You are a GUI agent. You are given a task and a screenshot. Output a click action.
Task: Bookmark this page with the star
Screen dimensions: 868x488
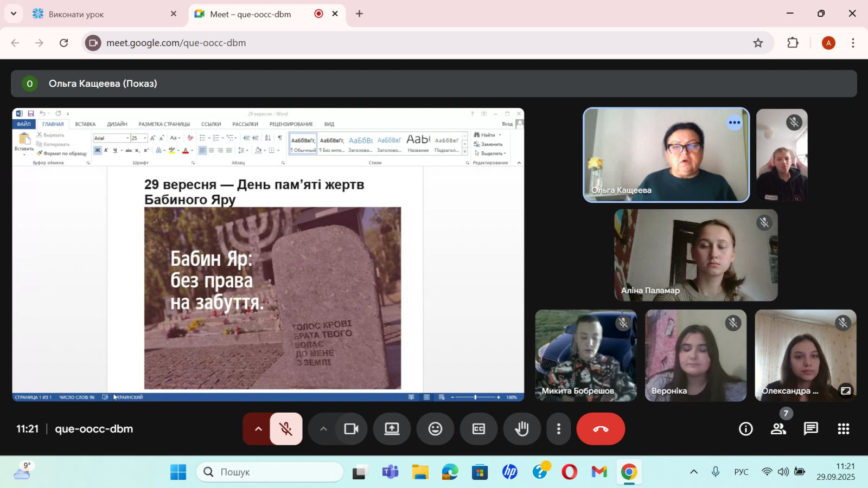(758, 43)
